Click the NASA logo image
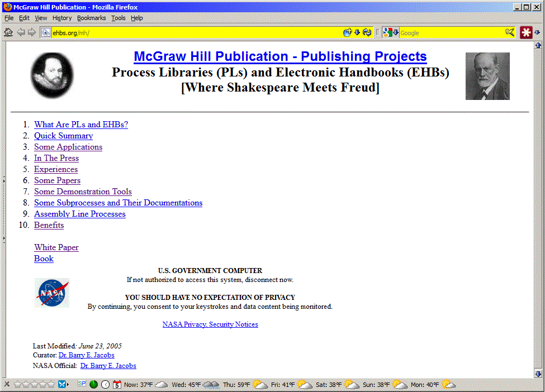Image resolution: width=545 pixels, height=392 pixels. [52, 293]
